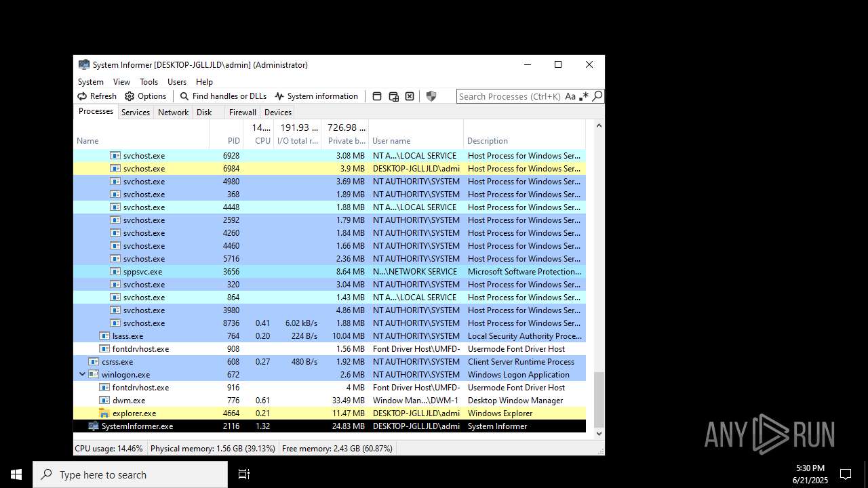Click the csrss.exe process icon
The image size is (868, 488).
94,362
